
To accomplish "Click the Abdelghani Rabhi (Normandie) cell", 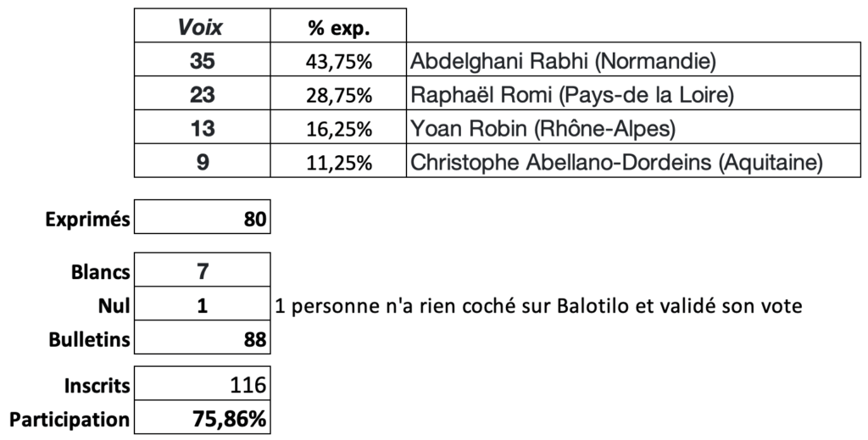I will pyautogui.click(x=633, y=59).
